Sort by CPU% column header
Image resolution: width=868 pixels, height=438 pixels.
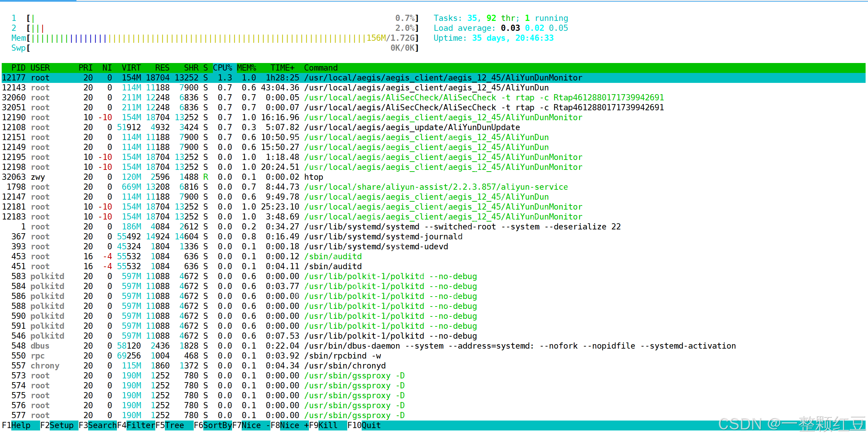pos(222,68)
